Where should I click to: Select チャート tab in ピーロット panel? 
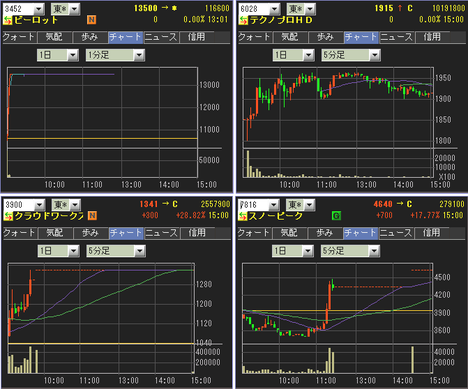pyautogui.click(x=125, y=37)
